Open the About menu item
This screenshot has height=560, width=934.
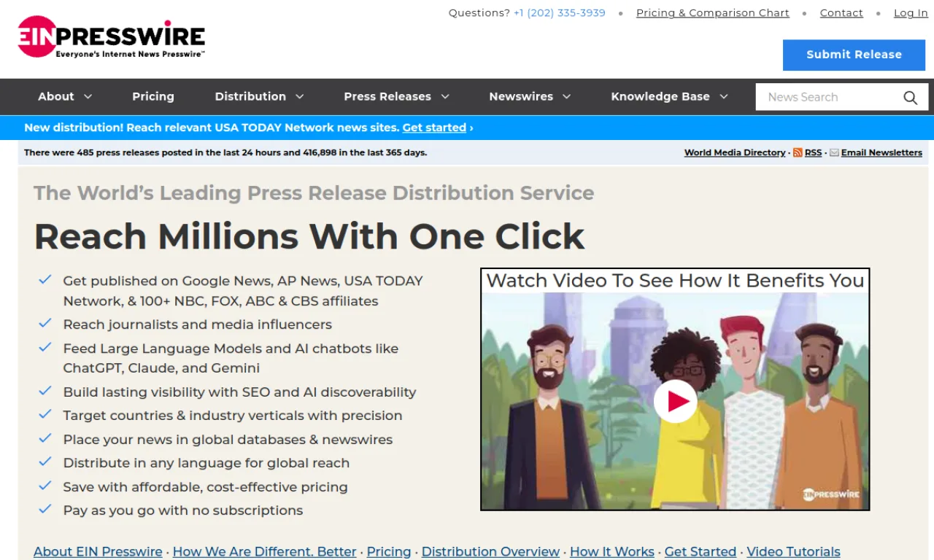coord(56,96)
